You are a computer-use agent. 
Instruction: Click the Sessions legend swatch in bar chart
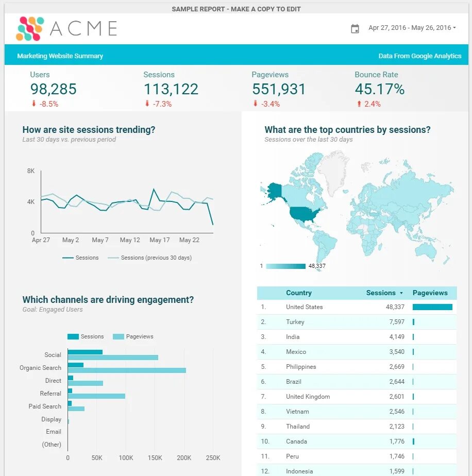[73, 336]
